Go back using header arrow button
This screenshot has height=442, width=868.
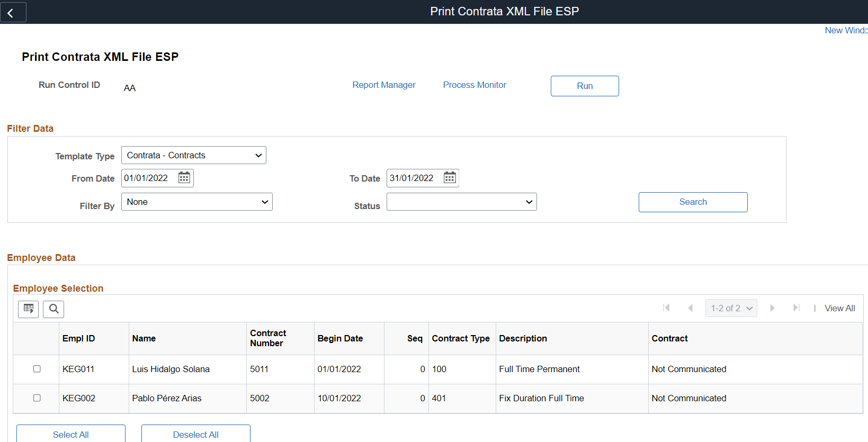(x=13, y=12)
